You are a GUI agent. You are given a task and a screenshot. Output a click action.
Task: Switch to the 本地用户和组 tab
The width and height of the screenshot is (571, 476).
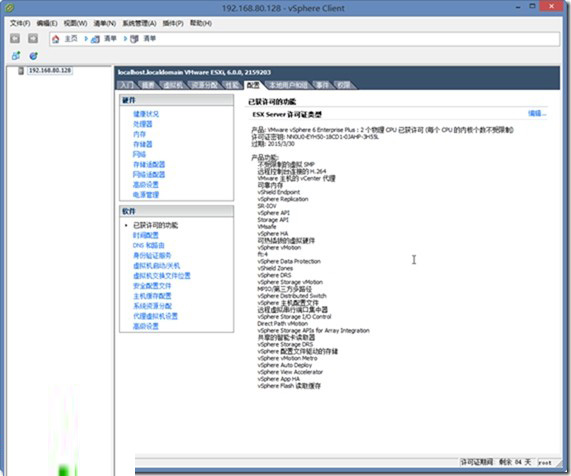(288, 85)
